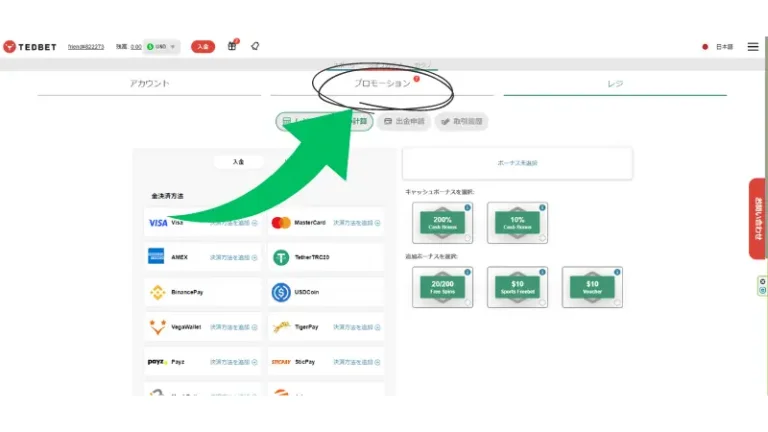Click the BinancePay label text
The height and width of the screenshot is (432, 768).
tap(187, 292)
